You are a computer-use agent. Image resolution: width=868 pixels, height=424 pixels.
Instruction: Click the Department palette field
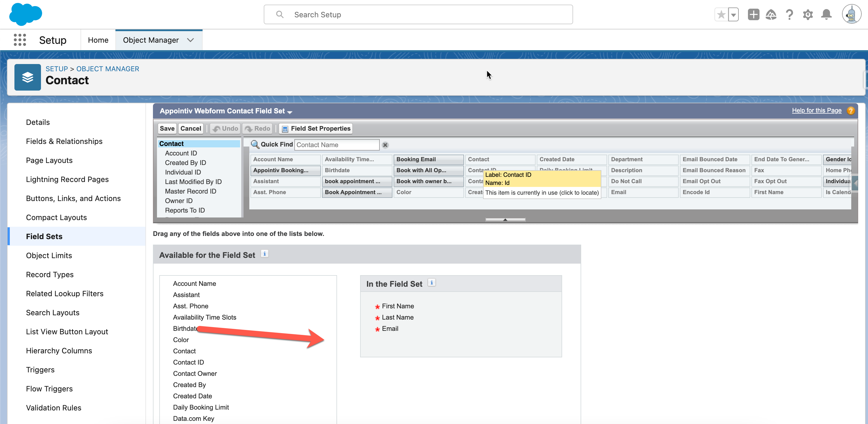pyautogui.click(x=643, y=159)
